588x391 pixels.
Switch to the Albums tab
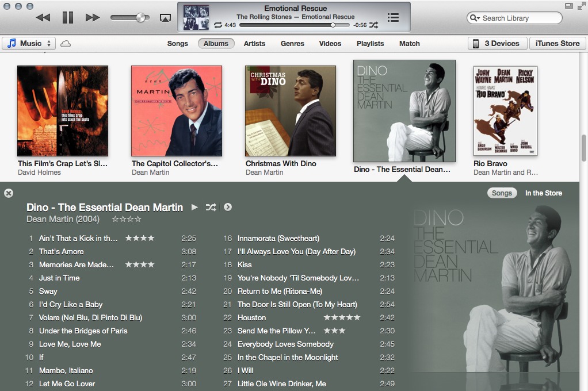tap(216, 44)
